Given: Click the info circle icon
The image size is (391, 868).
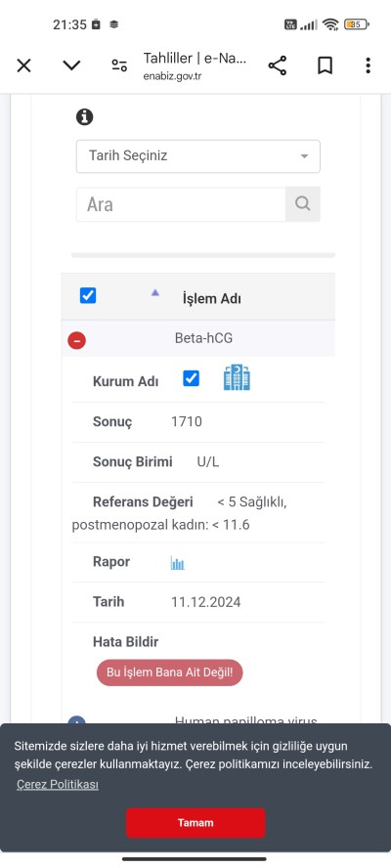Looking at the screenshot, I should pyautogui.click(x=84, y=116).
